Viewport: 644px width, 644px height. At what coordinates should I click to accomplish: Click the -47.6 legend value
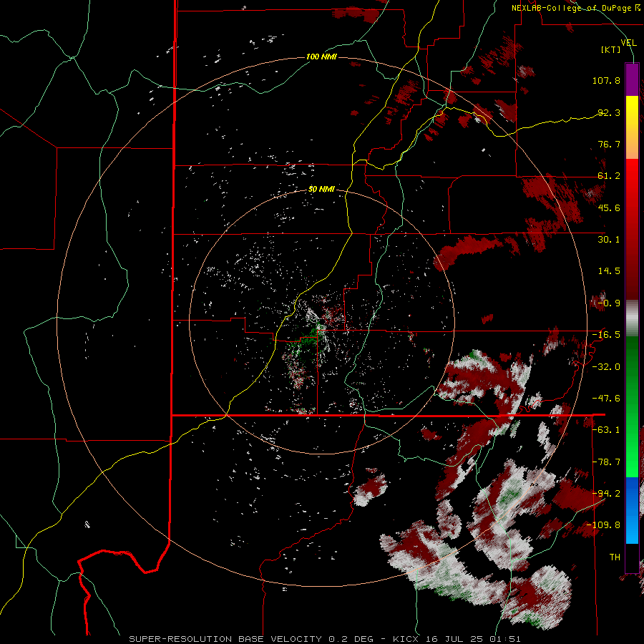pos(606,399)
